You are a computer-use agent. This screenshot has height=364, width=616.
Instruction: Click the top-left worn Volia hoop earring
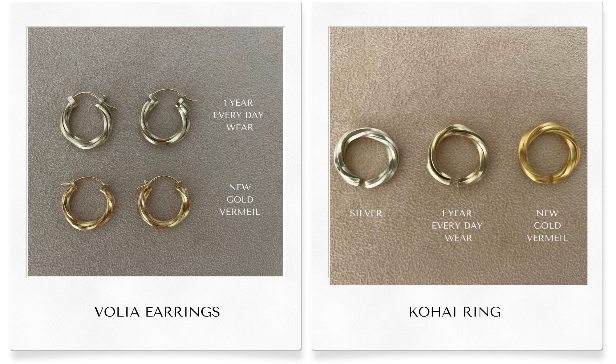[x=87, y=121]
